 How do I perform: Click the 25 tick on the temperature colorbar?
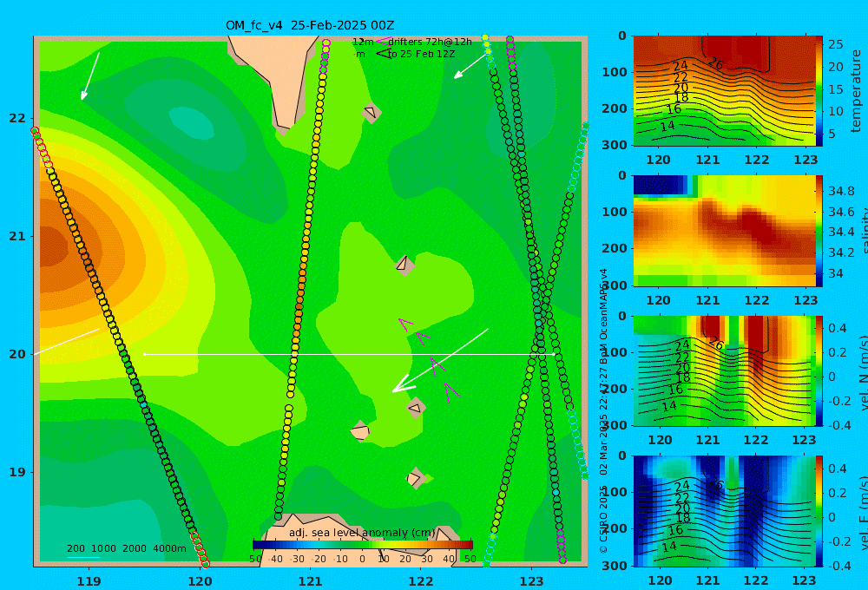tap(836, 44)
